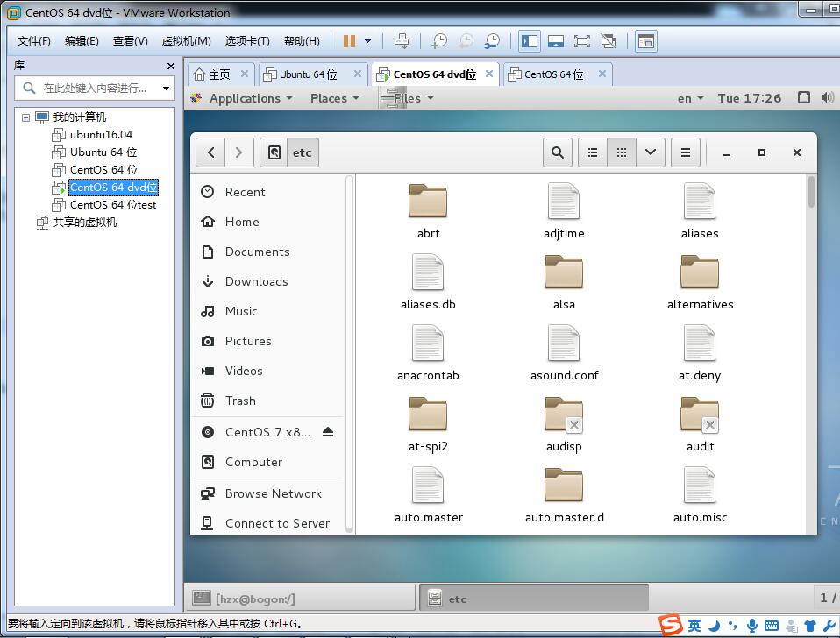The height and width of the screenshot is (638, 840).
Task: Revert the VM to its snapshot
Action: pos(466,41)
